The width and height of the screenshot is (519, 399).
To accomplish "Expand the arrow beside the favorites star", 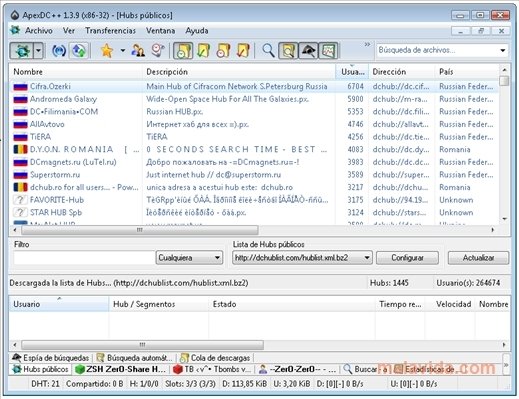I will coord(123,51).
